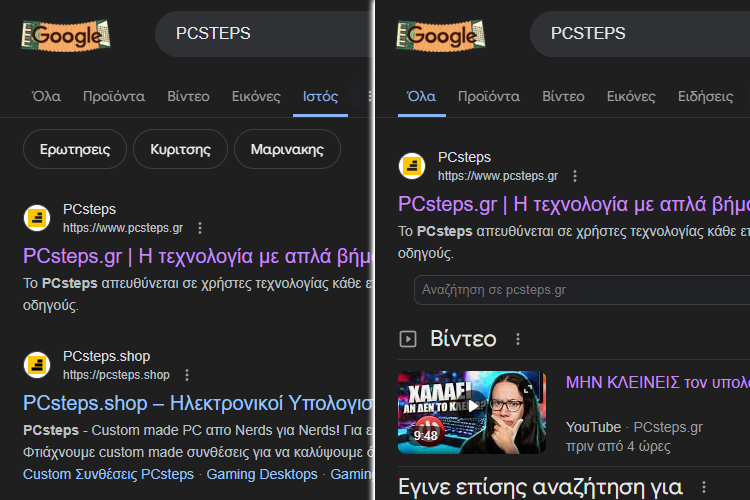The height and width of the screenshot is (500, 750).
Task: Select the Προϊόντα tab in left window
Action: click(x=114, y=97)
